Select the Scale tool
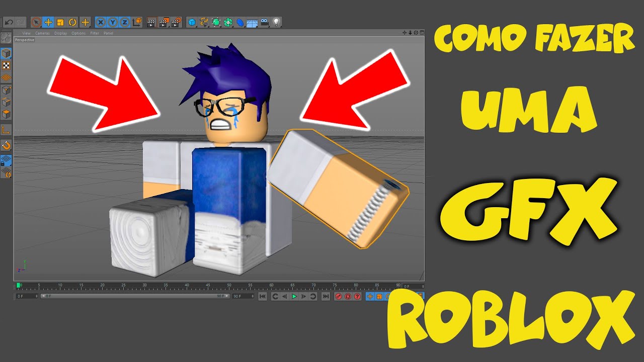Viewport: 644px width, 362px height. pos(60,22)
